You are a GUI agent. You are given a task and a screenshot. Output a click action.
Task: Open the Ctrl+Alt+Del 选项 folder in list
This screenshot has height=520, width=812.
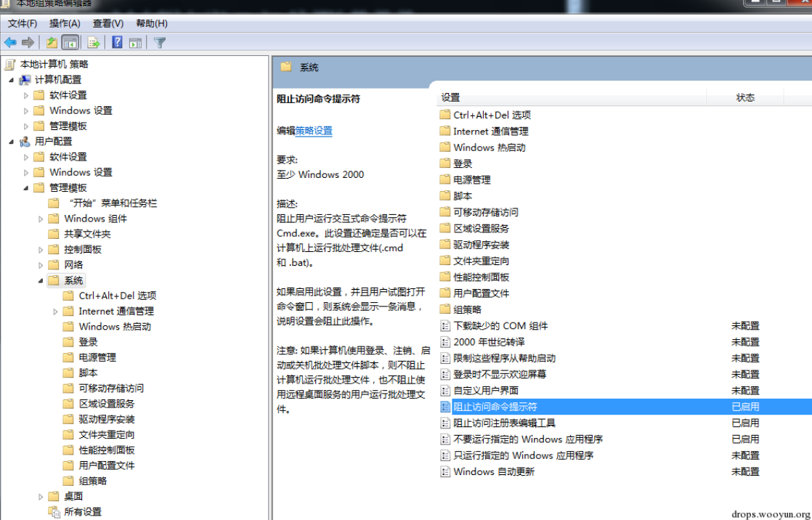tap(492, 115)
